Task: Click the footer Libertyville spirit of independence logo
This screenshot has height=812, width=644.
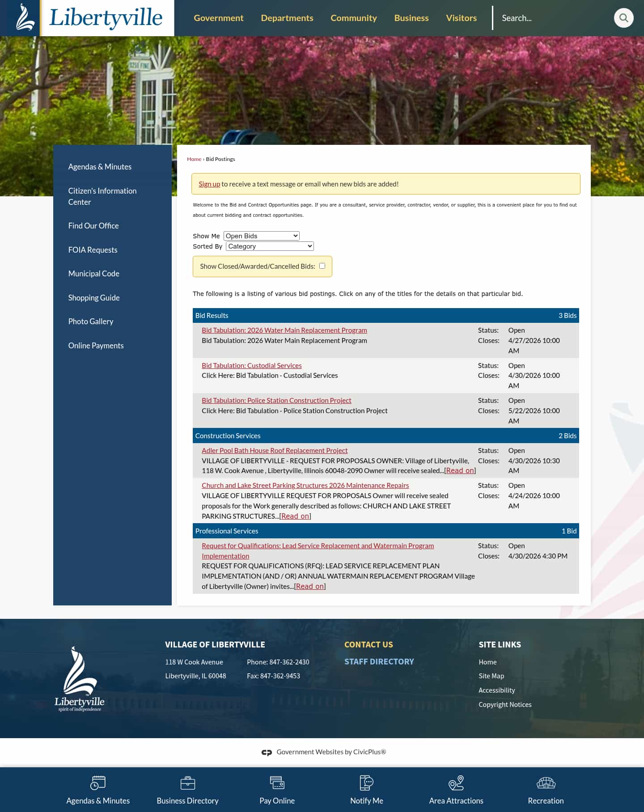Action: pyautogui.click(x=80, y=679)
